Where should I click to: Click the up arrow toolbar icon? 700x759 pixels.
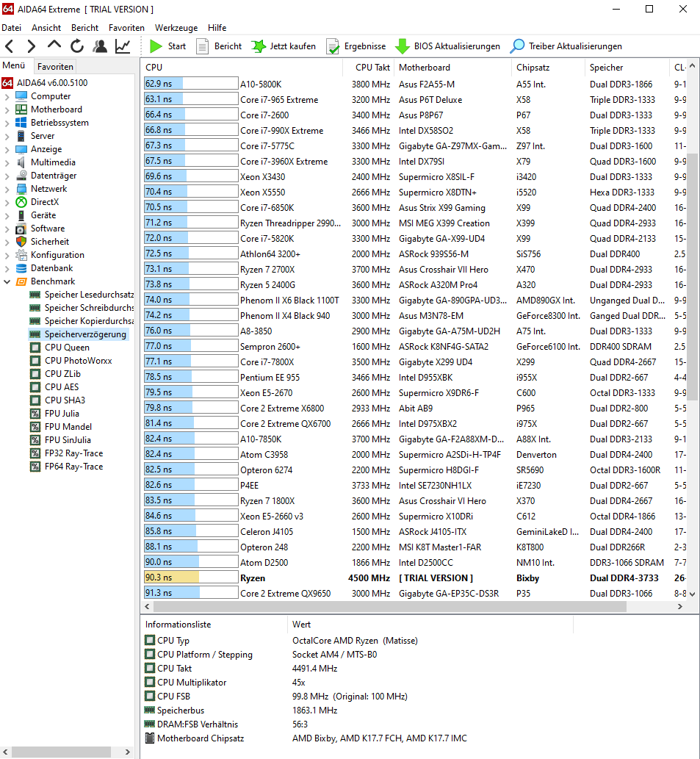(x=54, y=45)
